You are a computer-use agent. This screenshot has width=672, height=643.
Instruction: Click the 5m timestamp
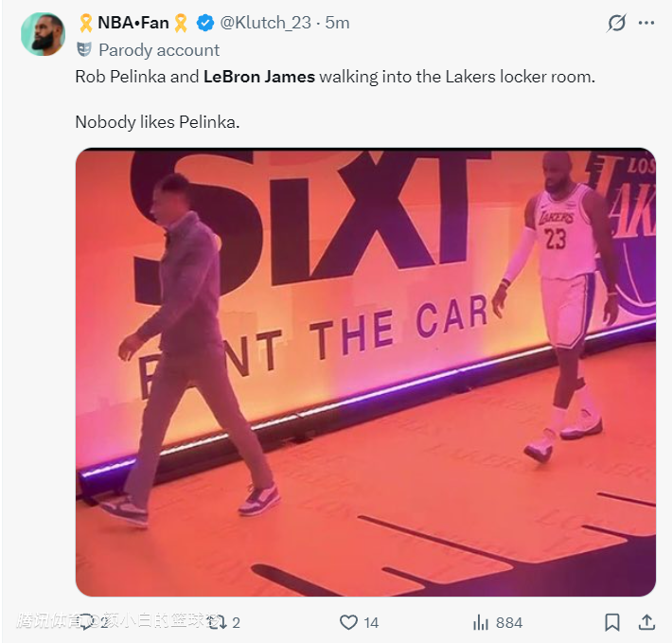point(338,23)
